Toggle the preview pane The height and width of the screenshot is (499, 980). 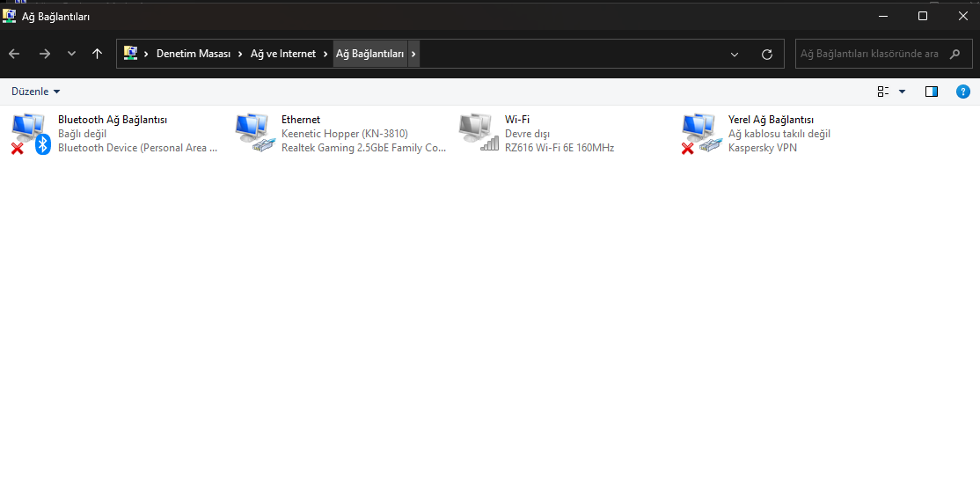tap(932, 92)
